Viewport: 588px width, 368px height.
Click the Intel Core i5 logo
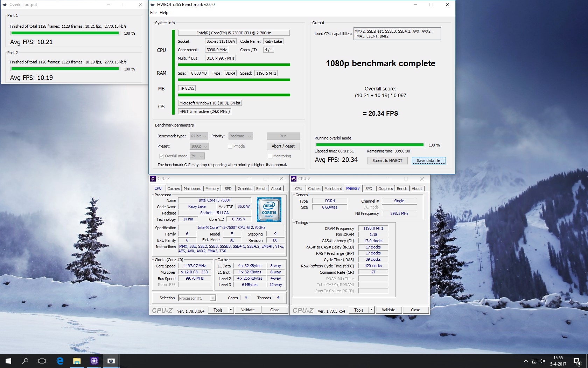point(269,210)
